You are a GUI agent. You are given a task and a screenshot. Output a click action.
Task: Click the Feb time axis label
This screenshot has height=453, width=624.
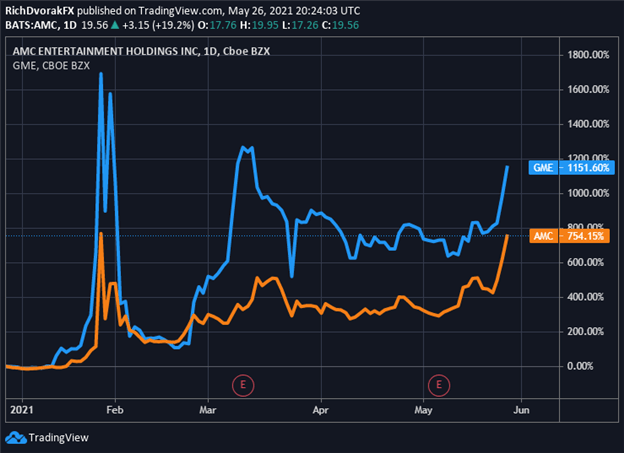115,410
